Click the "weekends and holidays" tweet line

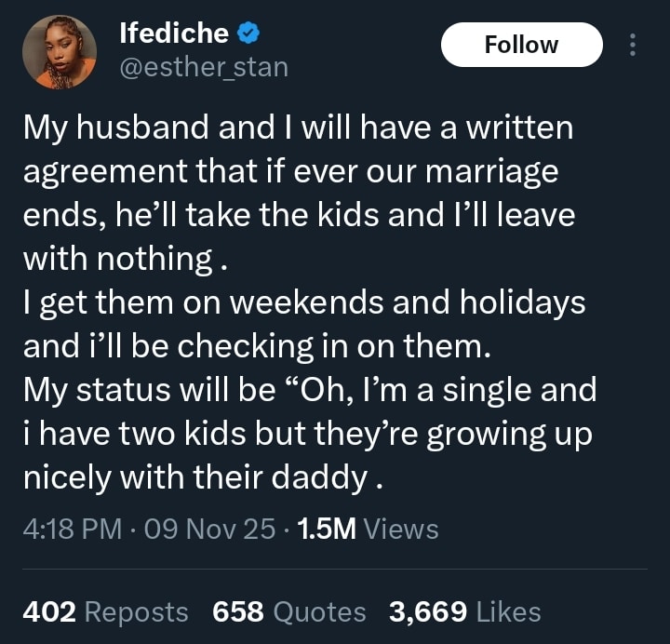tap(303, 303)
